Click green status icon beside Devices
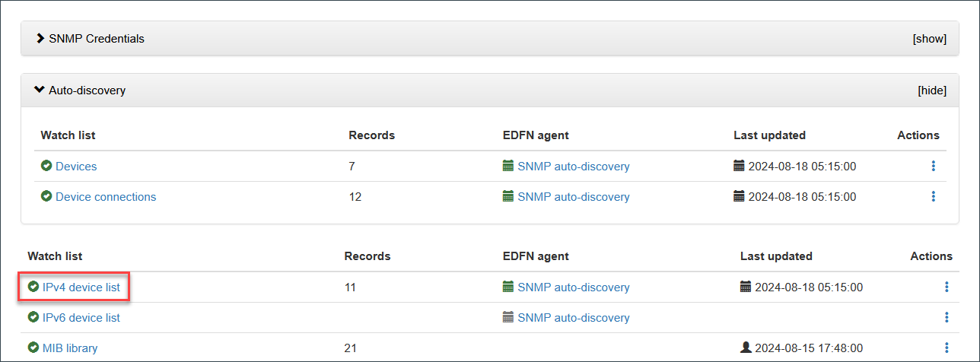This screenshot has height=362, width=980. click(46, 166)
